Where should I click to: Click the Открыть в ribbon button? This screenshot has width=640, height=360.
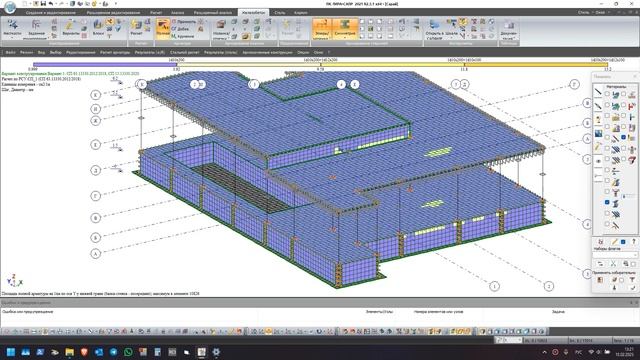point(434,28)
